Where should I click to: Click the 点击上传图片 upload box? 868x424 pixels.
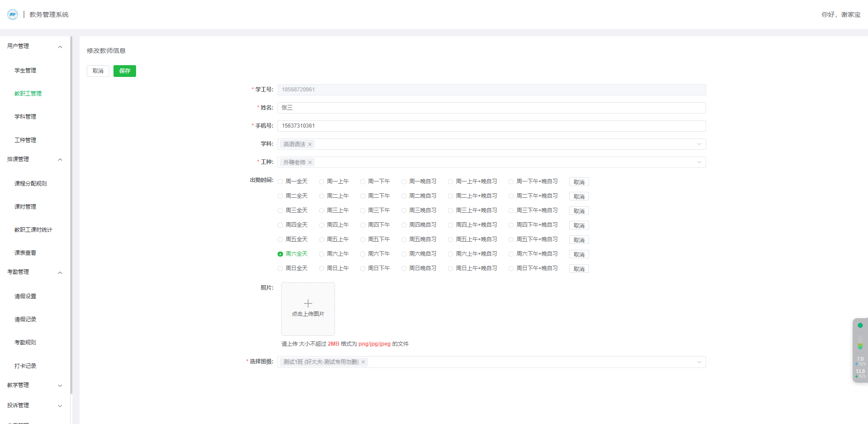click(308, 309)
